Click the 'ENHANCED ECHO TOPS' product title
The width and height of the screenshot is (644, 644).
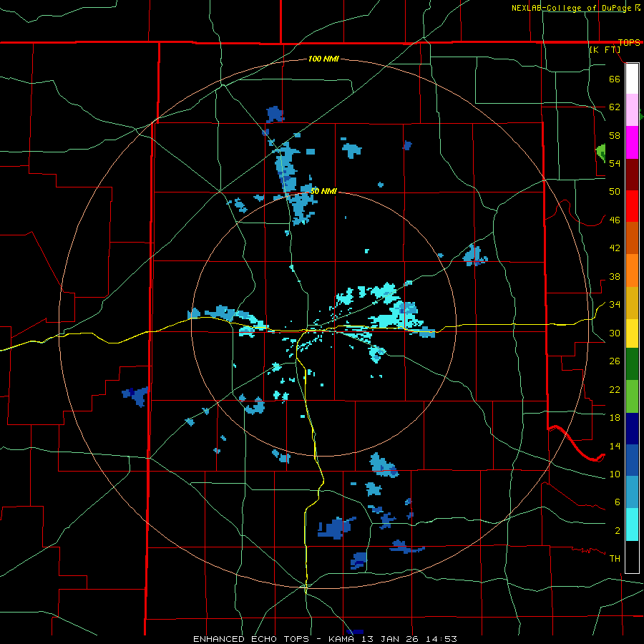250,639
